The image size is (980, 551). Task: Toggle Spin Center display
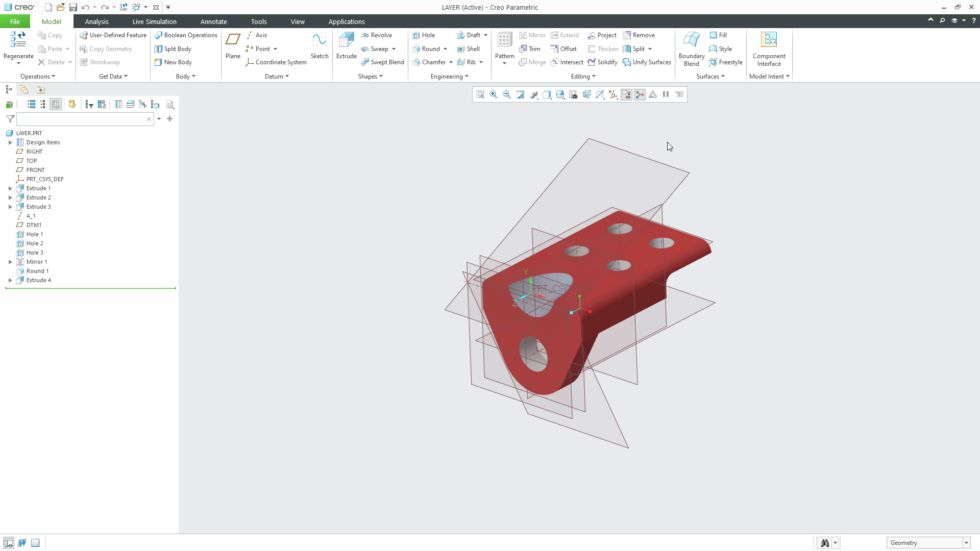[640, 94]
